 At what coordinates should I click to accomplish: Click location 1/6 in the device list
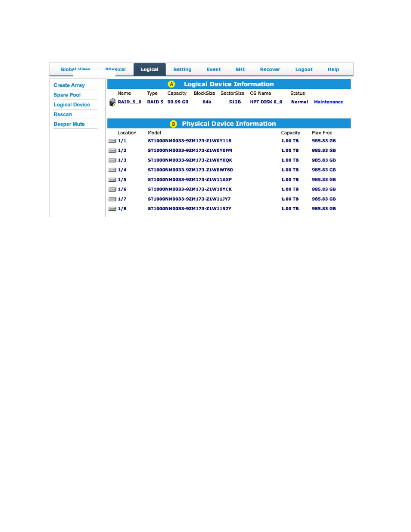122,190
